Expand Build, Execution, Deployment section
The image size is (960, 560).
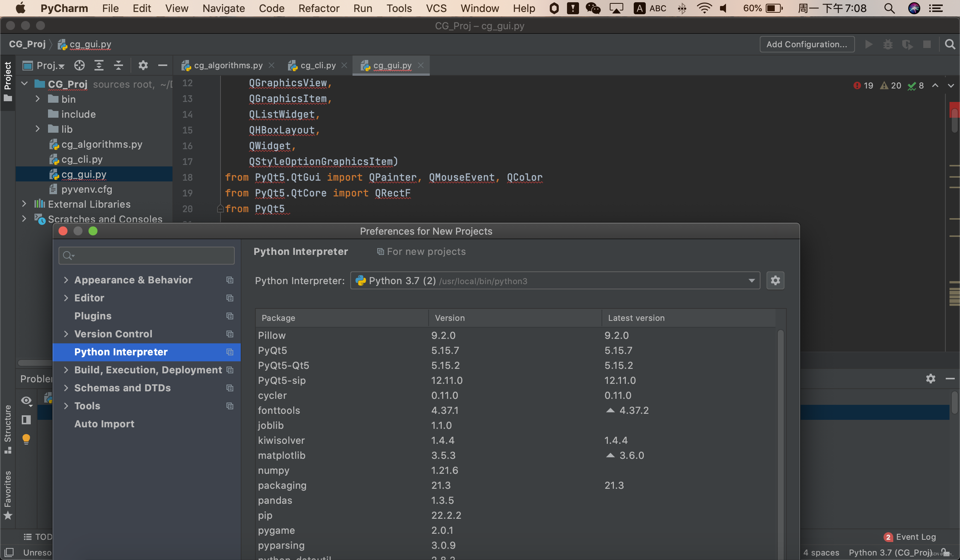pyautogui.click(x=66, y=370)
